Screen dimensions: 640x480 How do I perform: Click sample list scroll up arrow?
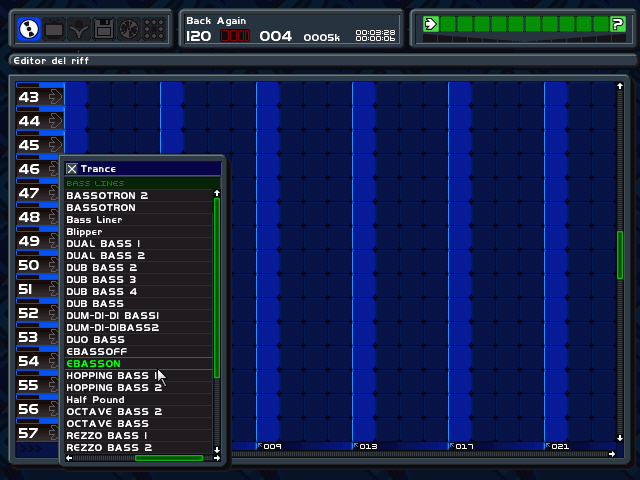tap(217, 193)
